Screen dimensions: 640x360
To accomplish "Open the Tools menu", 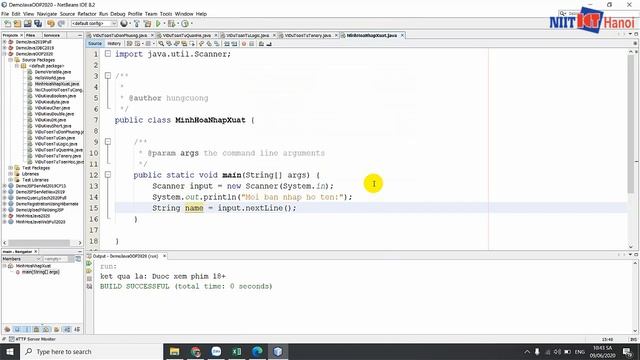I will (x=166, y=14).
